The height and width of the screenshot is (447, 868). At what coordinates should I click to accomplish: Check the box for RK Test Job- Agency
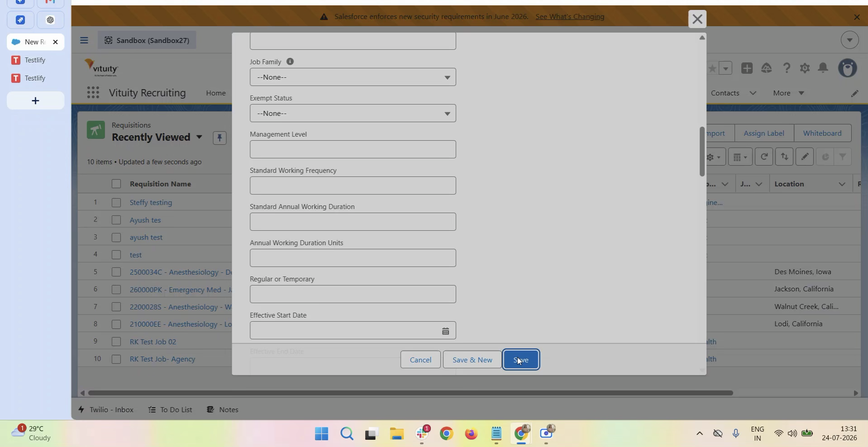point(116,359)
